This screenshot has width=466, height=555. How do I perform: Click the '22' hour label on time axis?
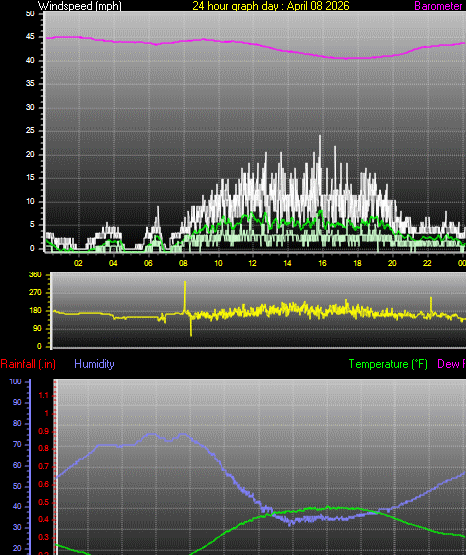pyautogui.click(x=427, y=263)
